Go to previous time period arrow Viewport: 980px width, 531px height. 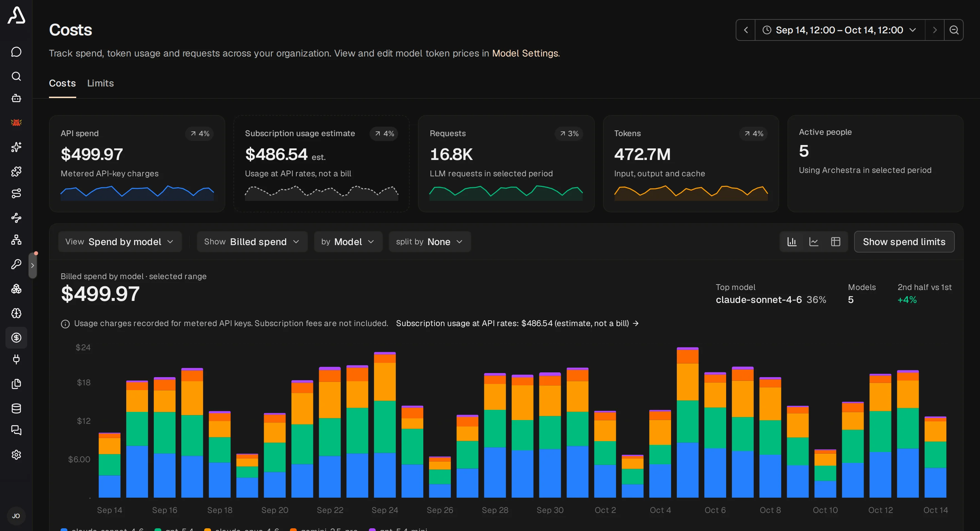tap(746, 30)
